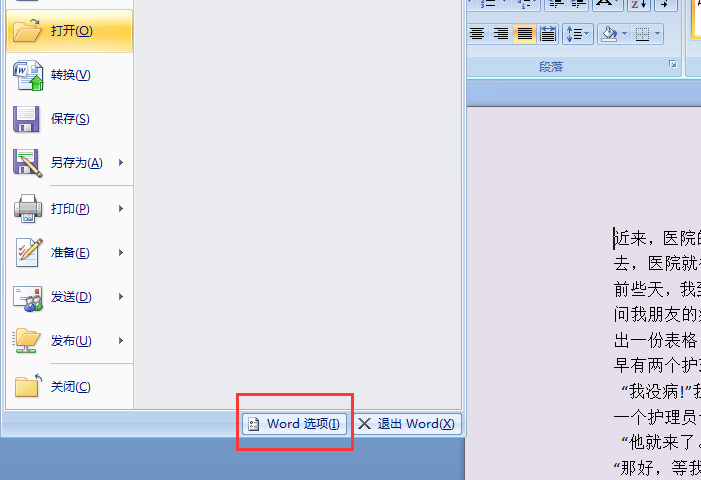The height and width of the screenshot is (480, 701).
Task: Apply right alignment to paragraph
Action: coord(500,34)
